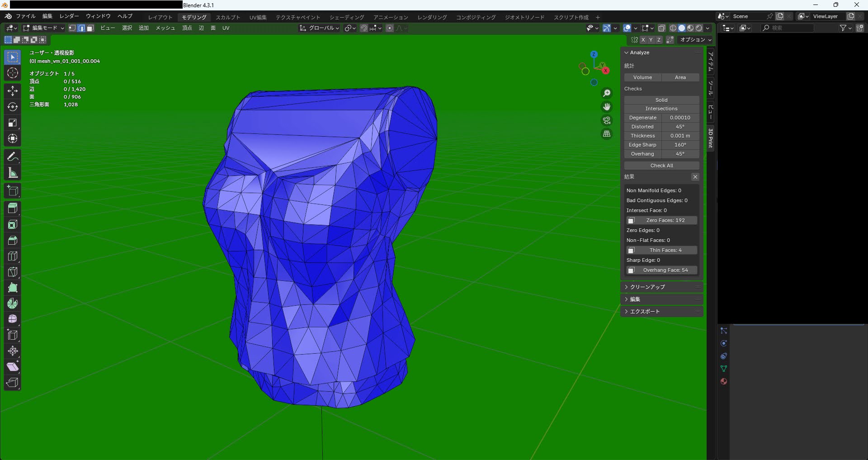Switch to the スカルプト workspace tab
The height and width of the screenshot is (460, 868).
click(228, 17)
